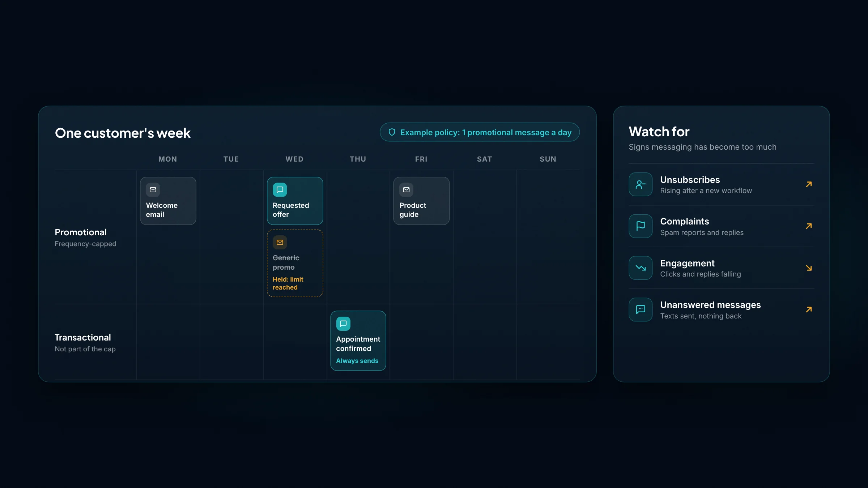Open the Example policy badge
This screenshot has height=488, width=868.
click(x=480, y=132)
